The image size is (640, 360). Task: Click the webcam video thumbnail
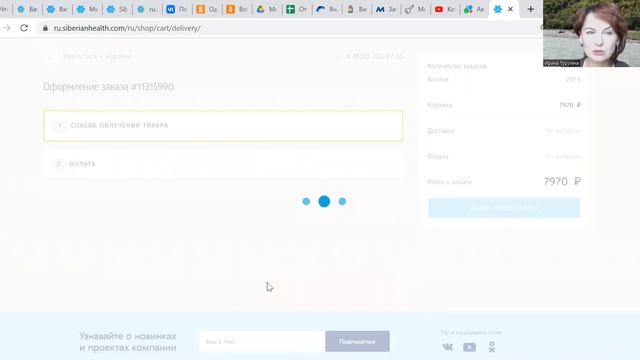coord(591,33)
